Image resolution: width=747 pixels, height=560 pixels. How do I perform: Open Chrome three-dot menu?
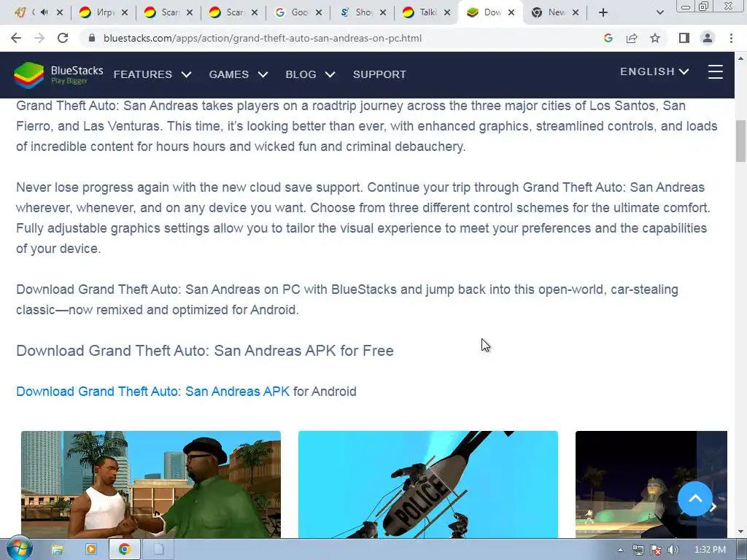pyautogui.click(x=731, y=38)
